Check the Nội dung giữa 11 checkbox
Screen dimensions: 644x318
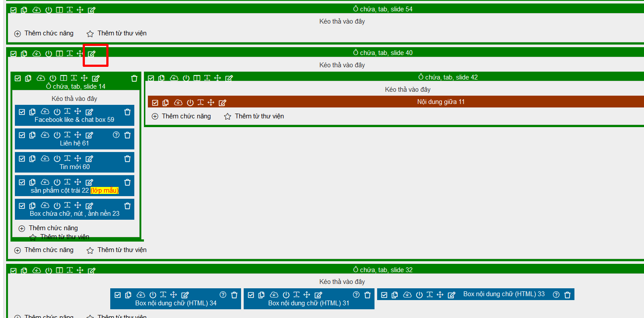[x=155, y=103]
